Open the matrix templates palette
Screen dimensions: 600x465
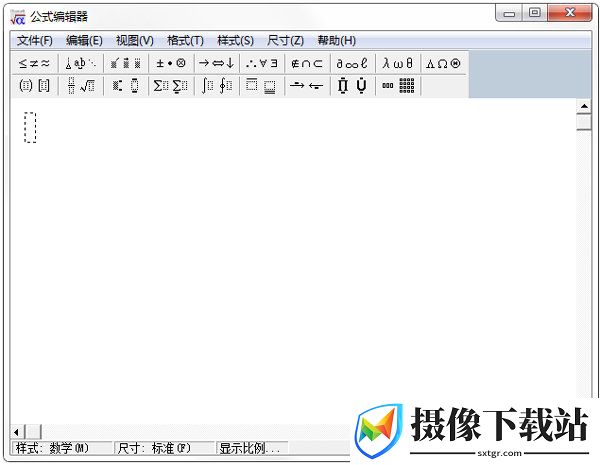(398, 86)
